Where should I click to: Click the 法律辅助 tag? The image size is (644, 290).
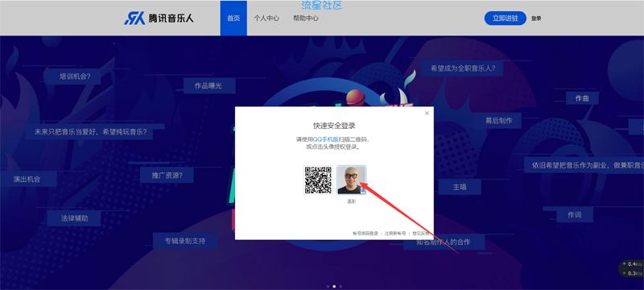[74, 218]
